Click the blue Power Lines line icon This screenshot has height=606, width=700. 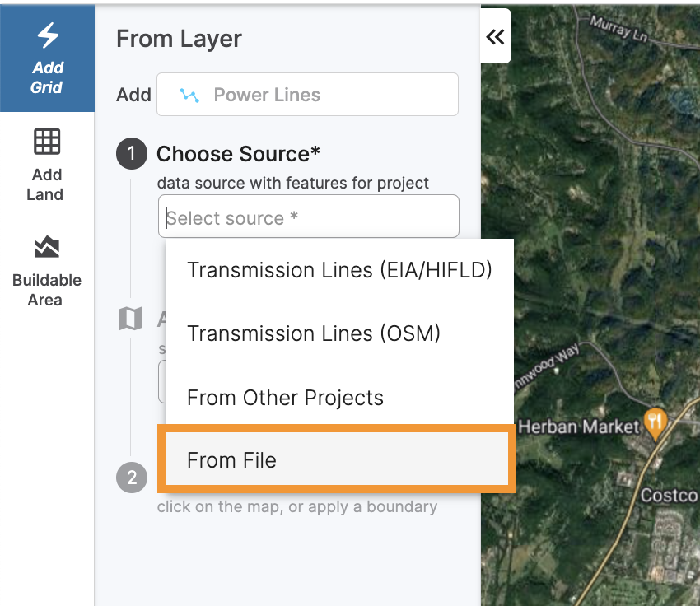[190, 95]
